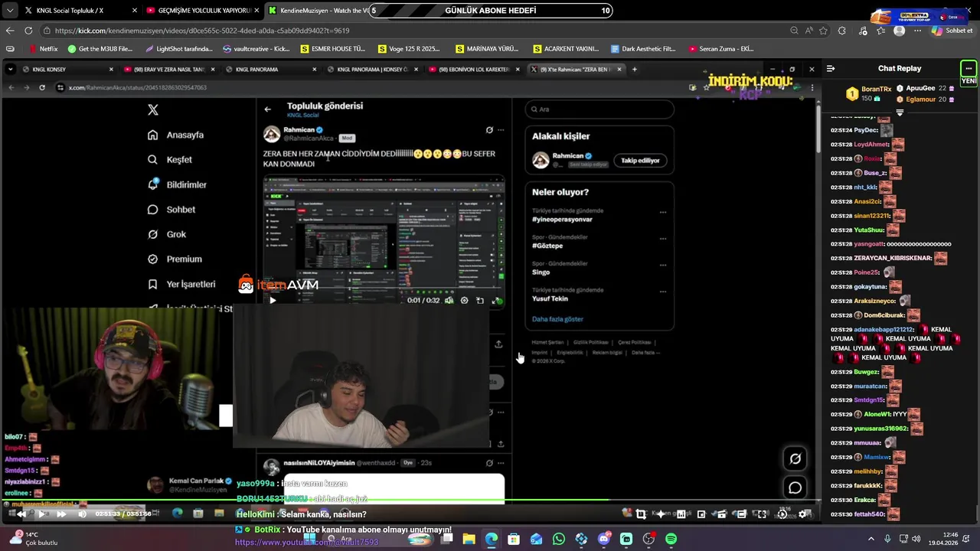Click Sohbet et Copilot button

(952, 31)
